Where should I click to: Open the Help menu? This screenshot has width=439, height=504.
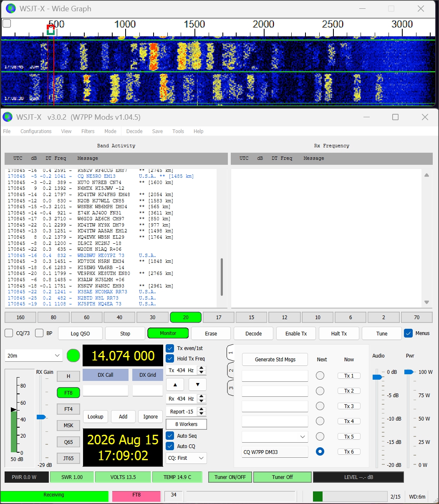(x=199, y=131)
